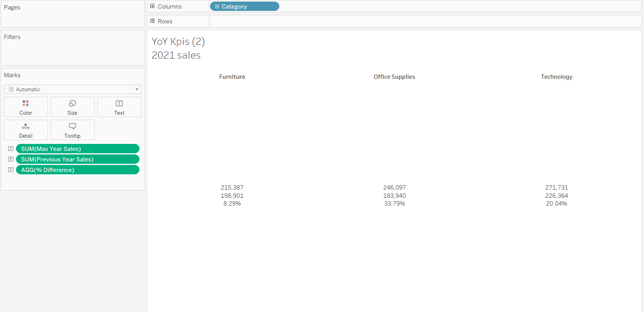Click the Columns shelf icon
644x312 pixels.
(152, 6)
